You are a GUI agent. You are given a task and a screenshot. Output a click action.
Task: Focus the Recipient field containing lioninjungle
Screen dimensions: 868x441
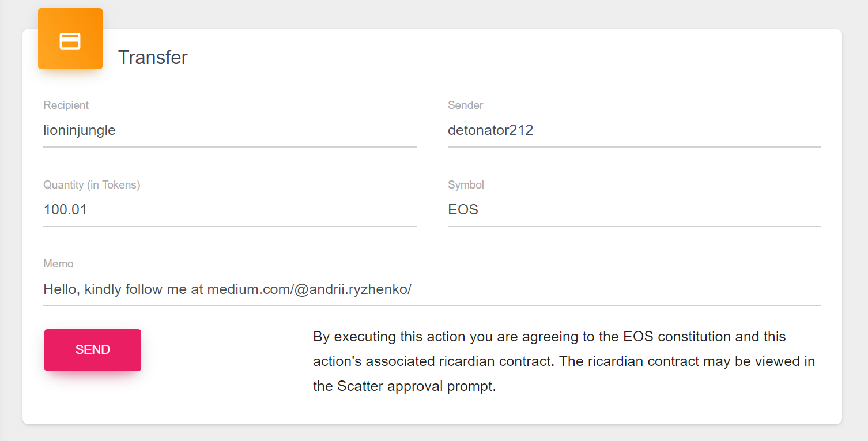click(x=229, y=130)
